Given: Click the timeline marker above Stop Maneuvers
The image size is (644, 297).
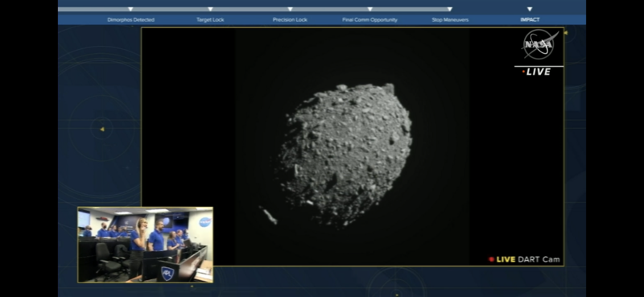Looking at the screenshot, I should coord(450,9).
